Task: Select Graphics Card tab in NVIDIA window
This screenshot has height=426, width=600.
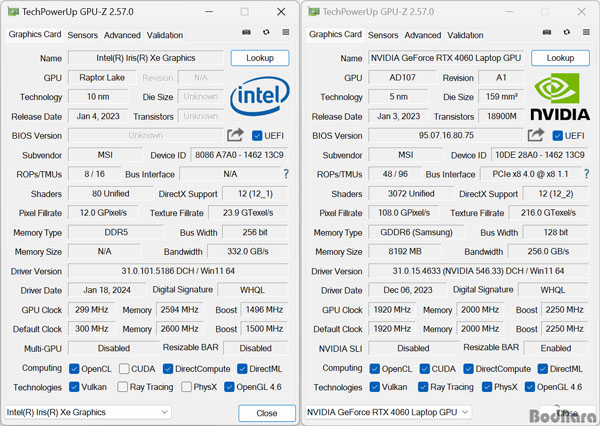Action: pyautogui.click(x=335, y=34)
